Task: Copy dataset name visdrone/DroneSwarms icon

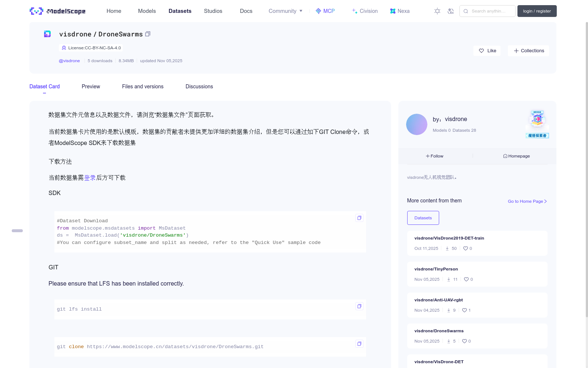Action: [148, 34]
